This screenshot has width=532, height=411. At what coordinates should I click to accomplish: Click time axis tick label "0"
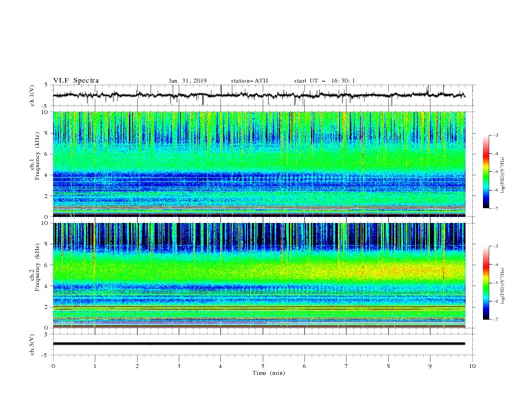click(53, 366)
